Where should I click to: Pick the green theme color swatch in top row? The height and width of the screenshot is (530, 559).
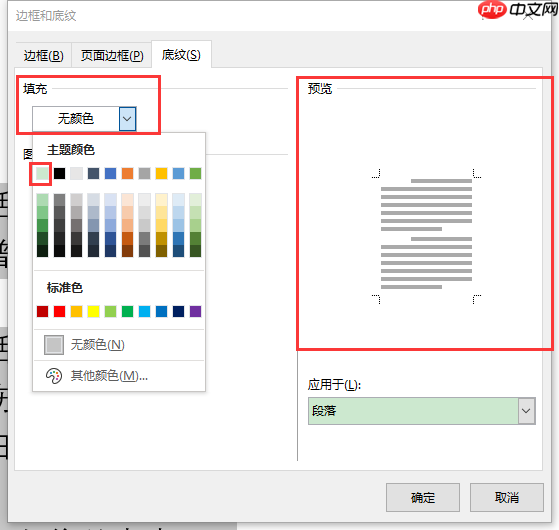tap(195, 174)
